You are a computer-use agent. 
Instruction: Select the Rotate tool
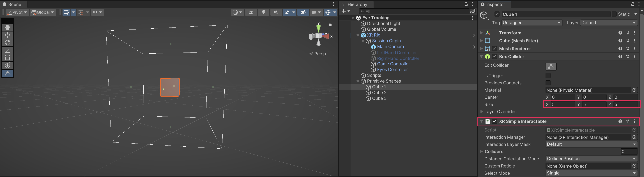[8, 43]
